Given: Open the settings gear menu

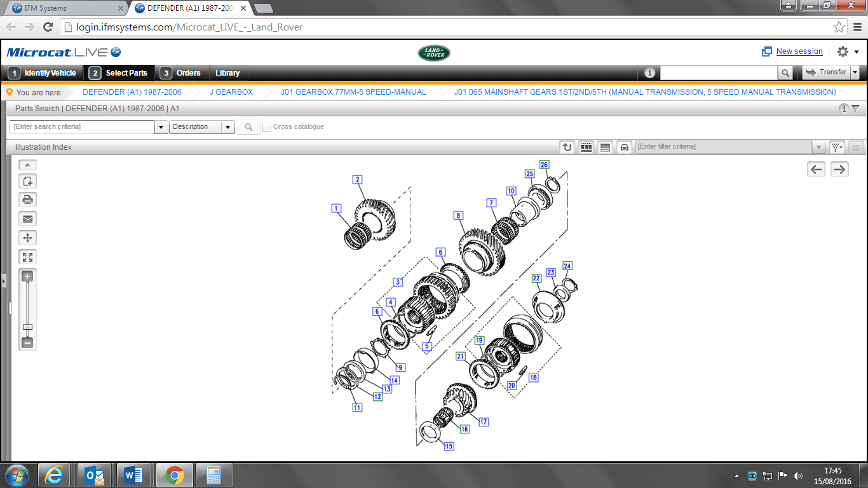Looking at the screenshot, I should click(843, 52).
